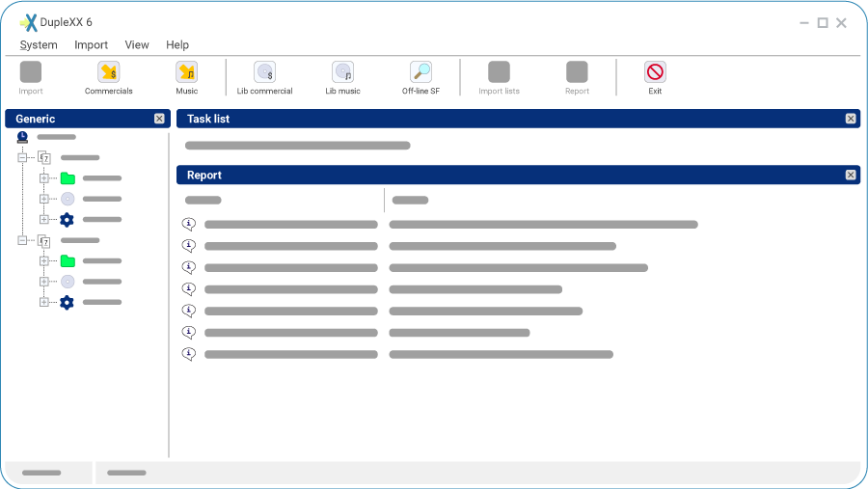
Task: Click the info icon of last report row
Action: (189, 353)
